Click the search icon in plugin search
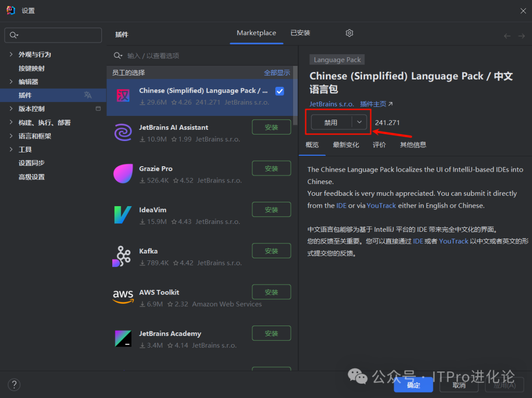532x398 pixels. (118, 55)
